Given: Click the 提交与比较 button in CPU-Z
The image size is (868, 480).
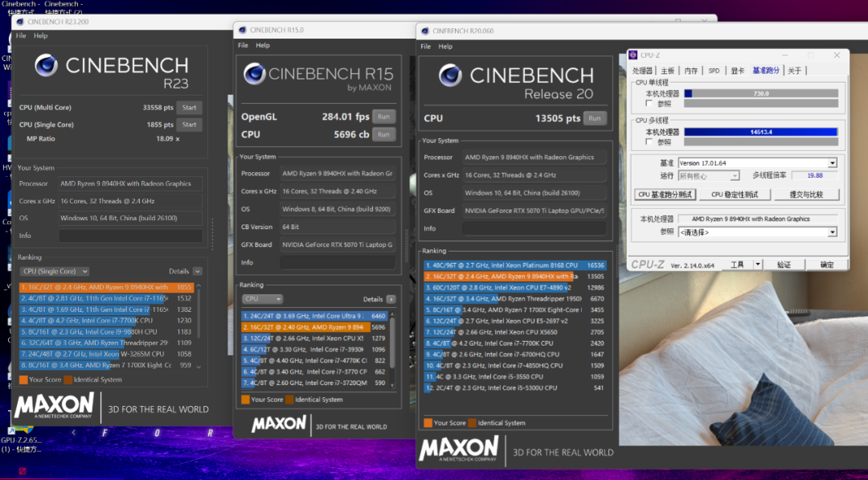Looking at the screenshot, I should pyautogui.click(x=806, y=195).
